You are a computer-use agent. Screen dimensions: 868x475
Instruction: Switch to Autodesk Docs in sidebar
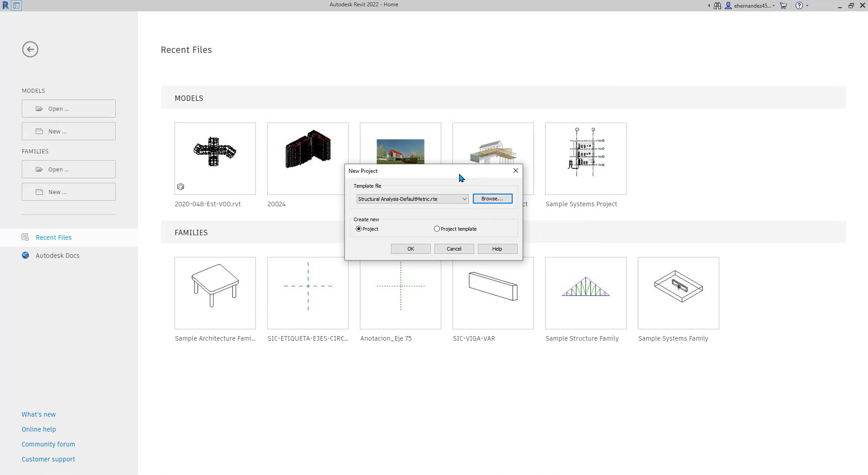coord(57,256)
